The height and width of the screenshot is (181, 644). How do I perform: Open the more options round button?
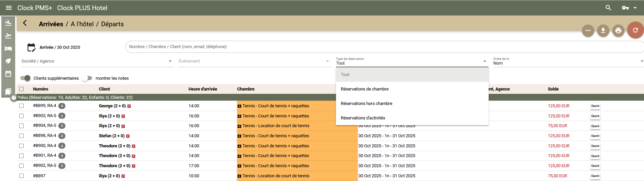(x=588, y=31)
